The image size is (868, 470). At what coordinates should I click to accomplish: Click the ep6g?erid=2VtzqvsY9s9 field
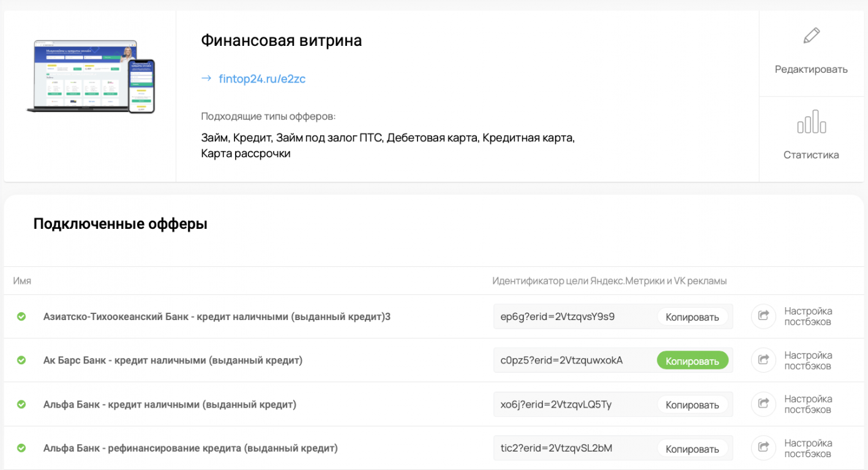pyautogui.click(x=613, y=316)
